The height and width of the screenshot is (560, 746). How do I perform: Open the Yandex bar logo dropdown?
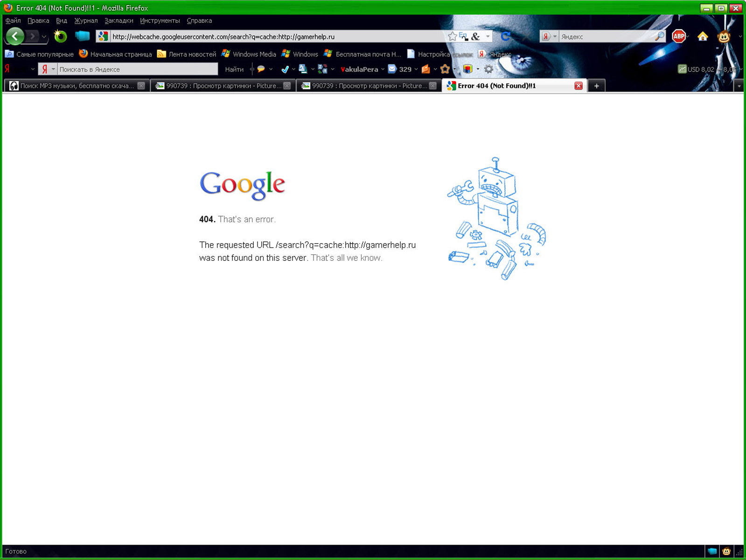point(33,69)
